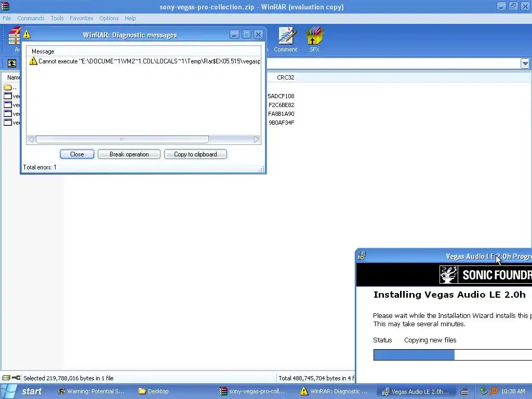Select the file with CRC32 FA8B1A90
Image resolution: width=532 pixels, height=399 pixels.
coord(12,114)
